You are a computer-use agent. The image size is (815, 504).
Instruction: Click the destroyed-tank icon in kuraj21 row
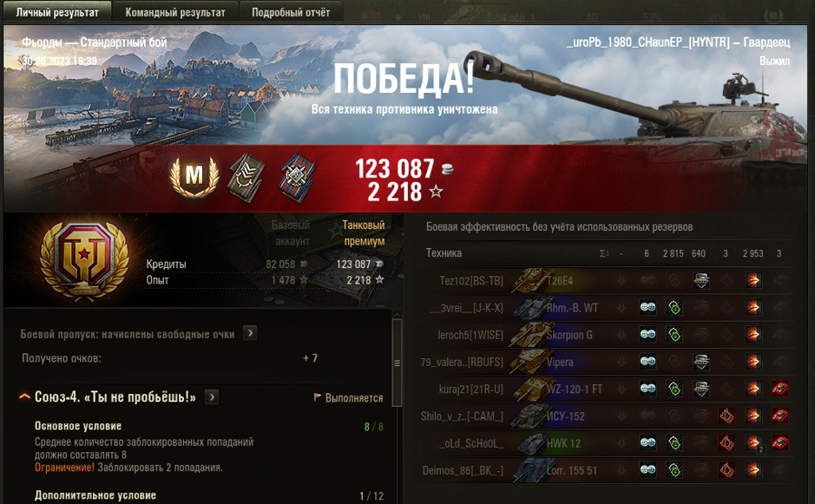click(779, 388)
